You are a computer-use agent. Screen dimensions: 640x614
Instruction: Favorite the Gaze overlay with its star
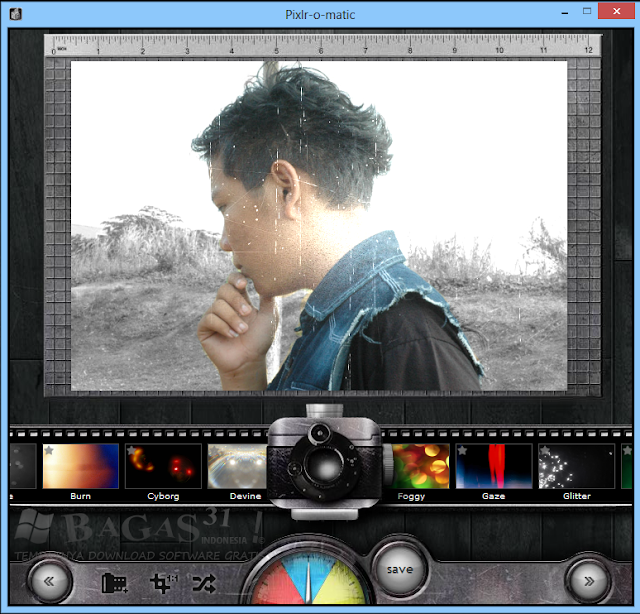click(462, 450)
